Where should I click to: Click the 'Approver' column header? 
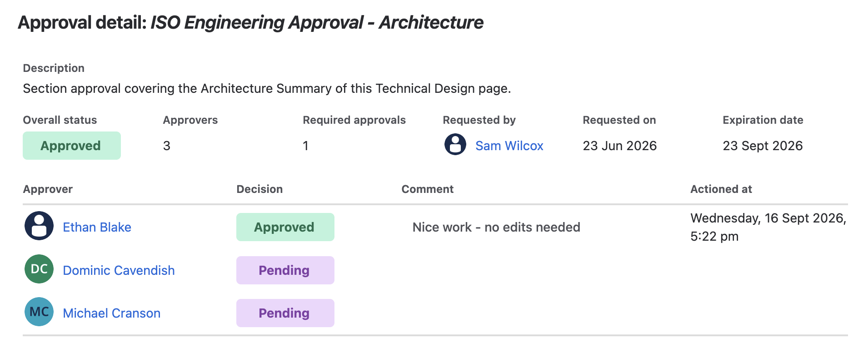click(x=48, y=189)
